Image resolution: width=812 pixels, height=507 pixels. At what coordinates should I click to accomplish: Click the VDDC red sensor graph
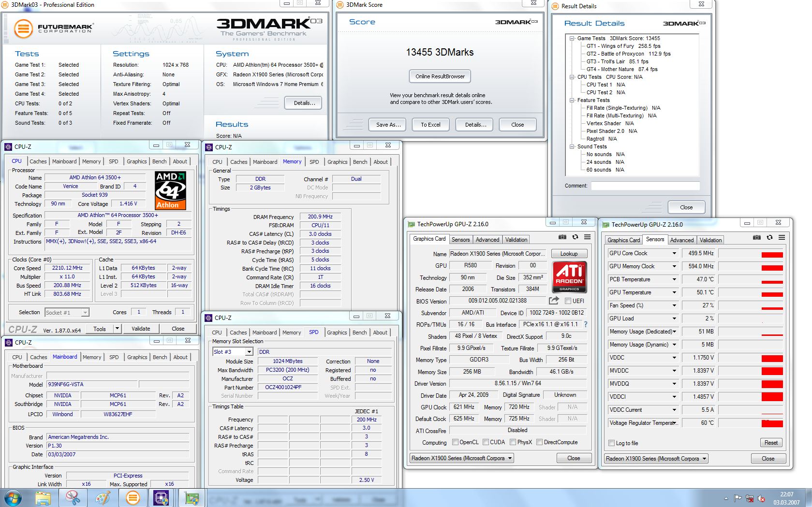751,358
